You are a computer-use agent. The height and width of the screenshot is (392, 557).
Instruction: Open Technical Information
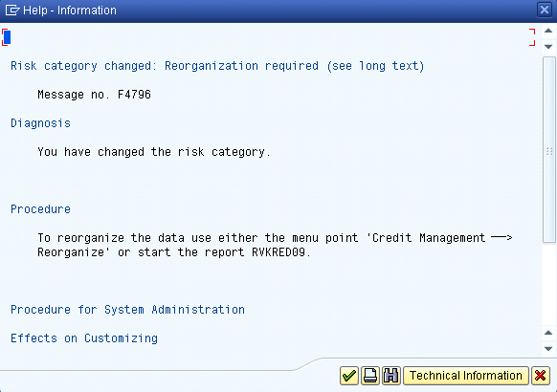(x=466, y=376)
